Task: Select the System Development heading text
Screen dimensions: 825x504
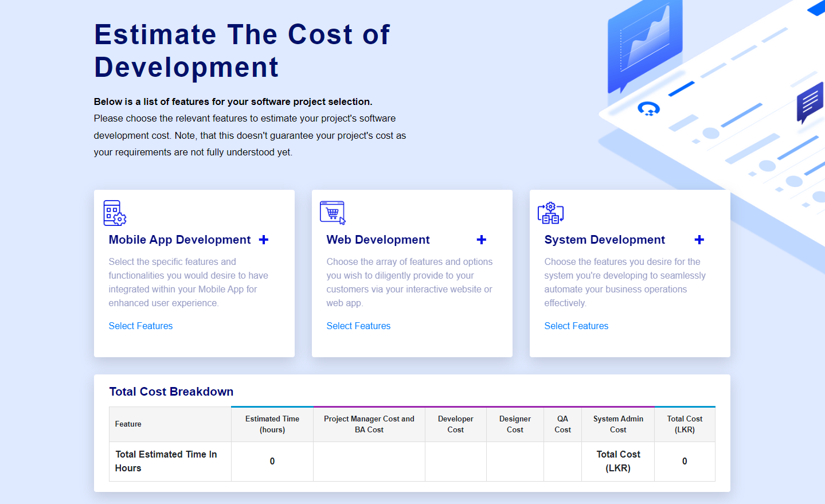Action: coord(604,240)
